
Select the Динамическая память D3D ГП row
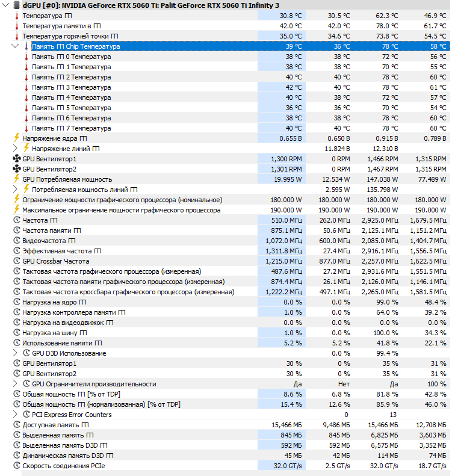pos(231,456)
